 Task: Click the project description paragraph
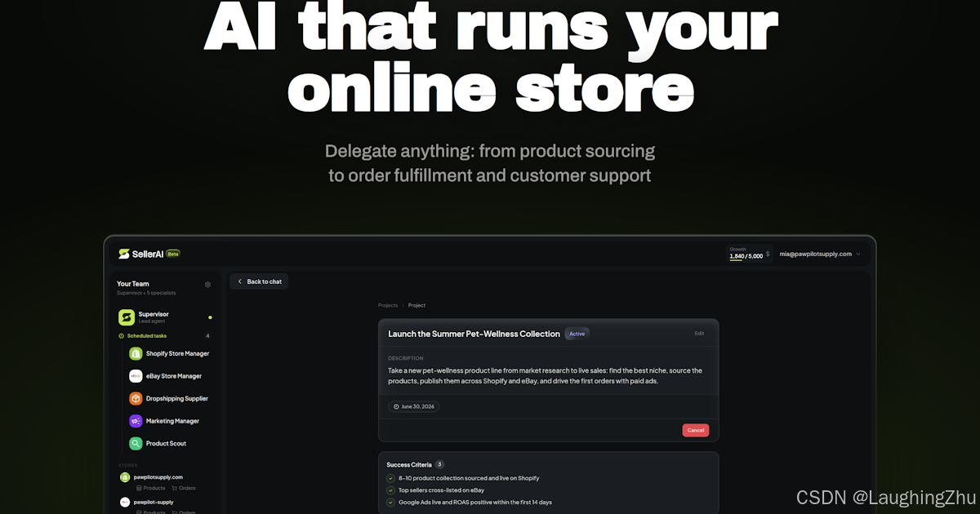click(x=545, y=375)
